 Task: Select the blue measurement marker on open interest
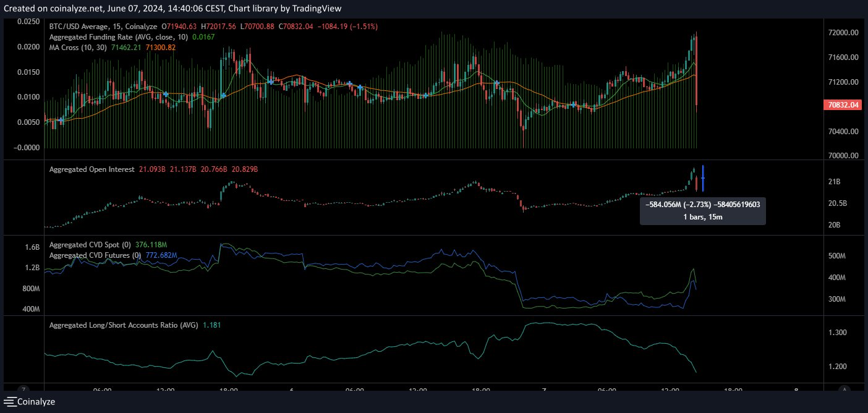[703, 178]
